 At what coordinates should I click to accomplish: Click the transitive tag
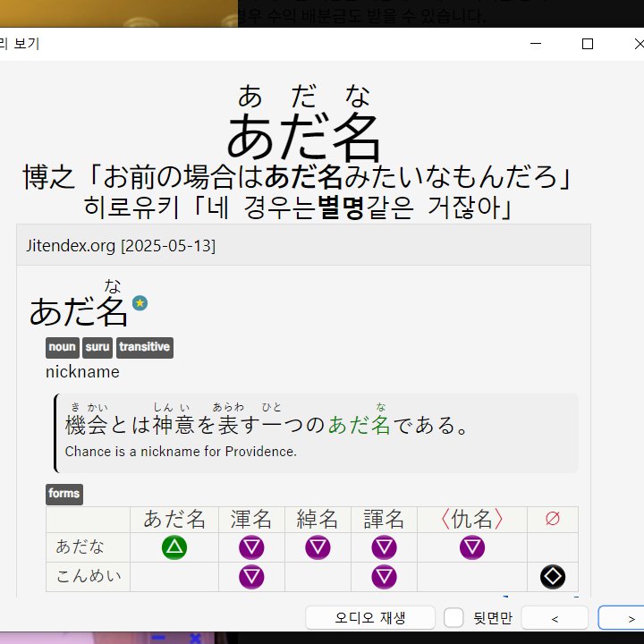pos(145,347)
